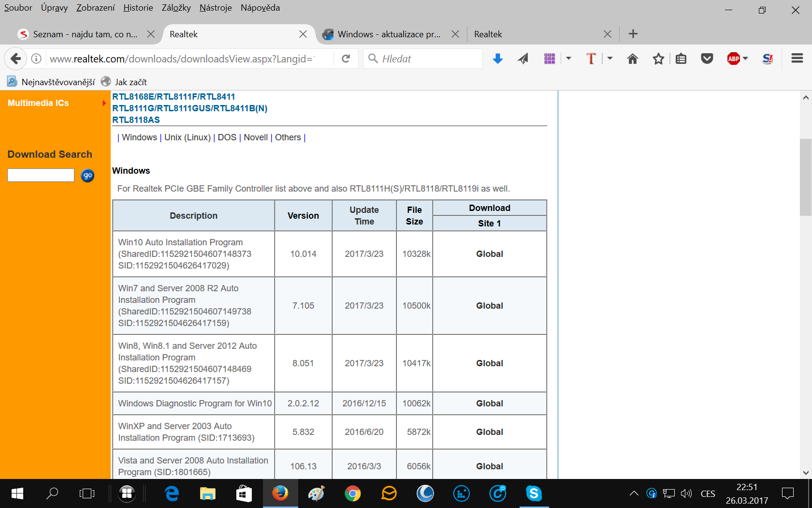The height and width of the screenshot is (508, 812).
Task: Open the Action Center notifications icon
Action: (788, 493)
